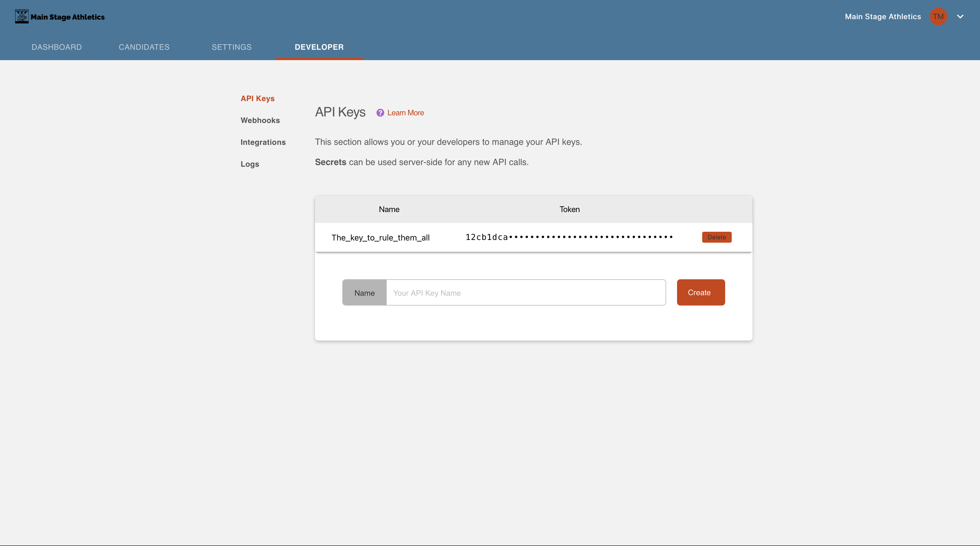Click the Main Stage Athletics account name
Image resolution: width=980 pixels, height=546 pixels.
pyautogui.click(x=883, y=16)
